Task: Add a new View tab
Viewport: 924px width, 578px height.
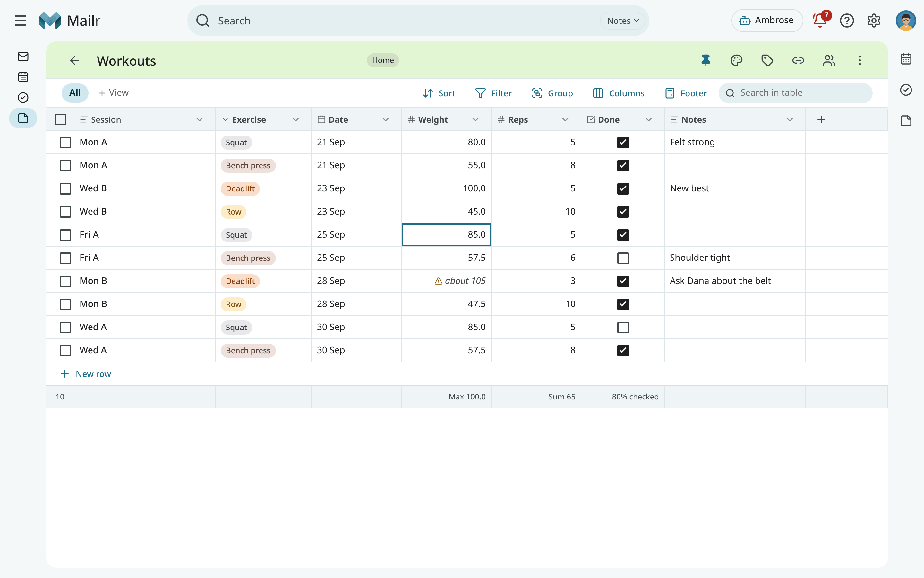Action: [113, 93]
